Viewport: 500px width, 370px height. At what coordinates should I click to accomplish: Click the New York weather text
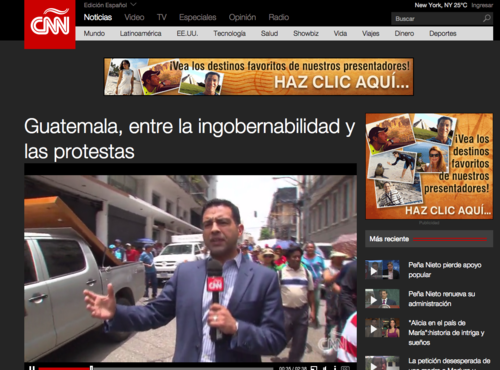[441, 5]
